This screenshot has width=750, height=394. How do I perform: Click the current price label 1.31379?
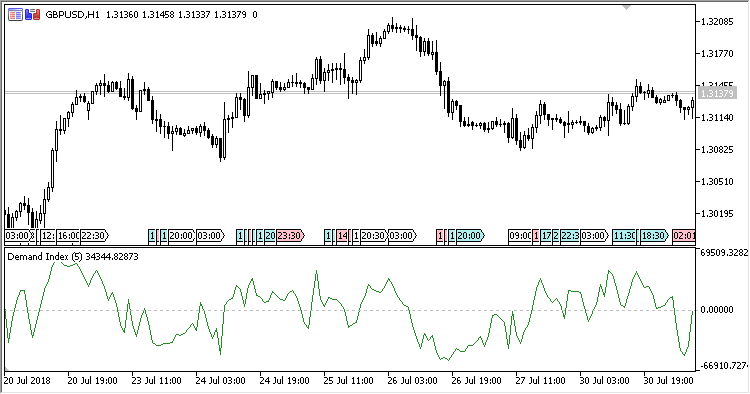coord(716,93)
